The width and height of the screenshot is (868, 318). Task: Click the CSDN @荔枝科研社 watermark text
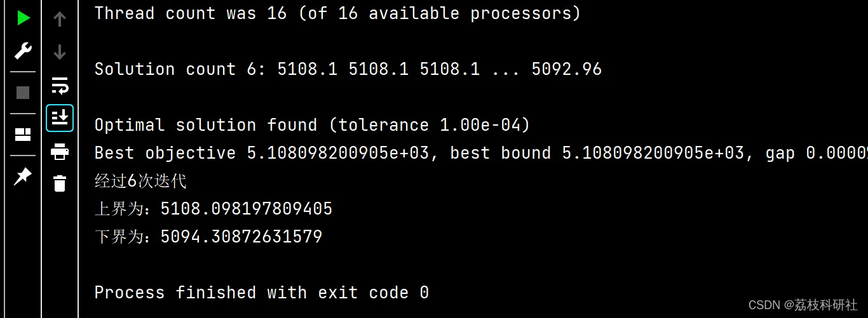[x=803, y=305]
